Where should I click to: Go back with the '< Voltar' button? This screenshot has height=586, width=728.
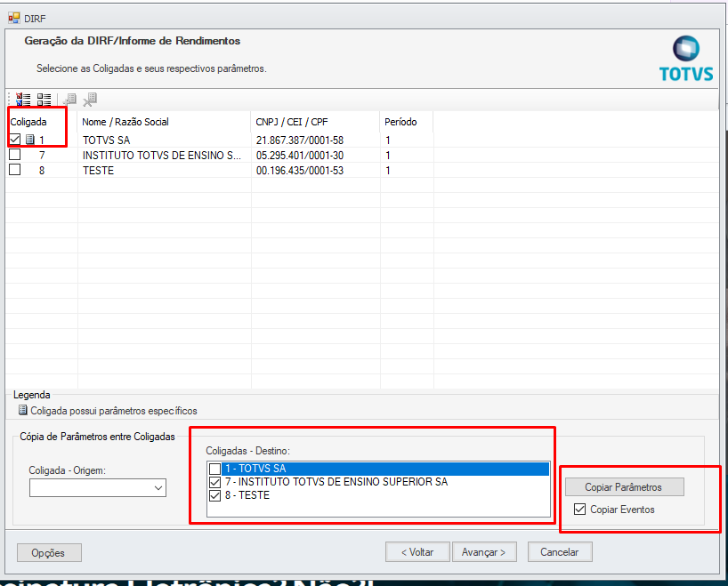coord(417,552)
